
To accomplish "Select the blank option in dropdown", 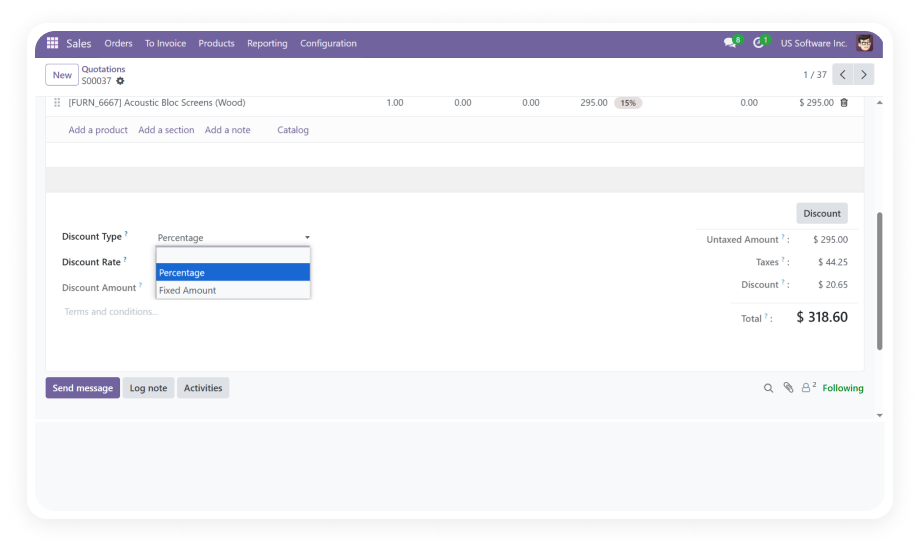I will 233,255.
